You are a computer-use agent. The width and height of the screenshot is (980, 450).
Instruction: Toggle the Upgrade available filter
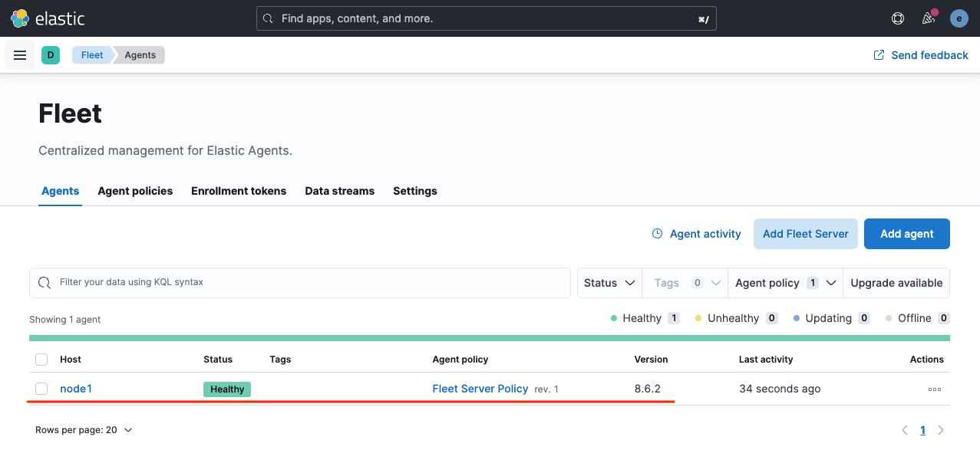pos(896,283)
